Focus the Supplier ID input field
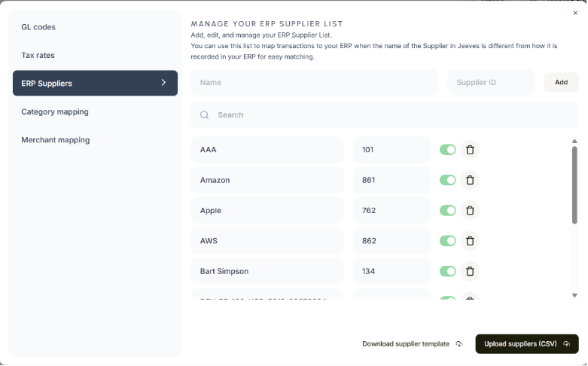 pyautogui.click(x=490, y=82)
